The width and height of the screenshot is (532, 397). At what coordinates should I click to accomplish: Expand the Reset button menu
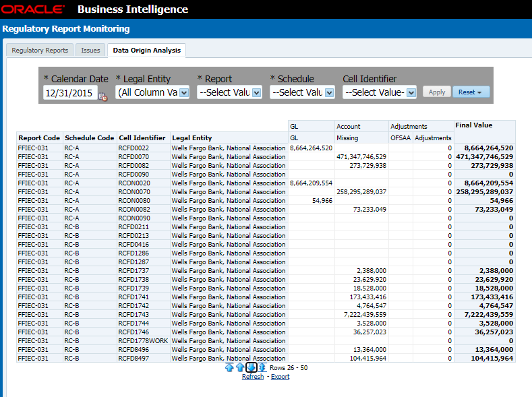(471, 92)
